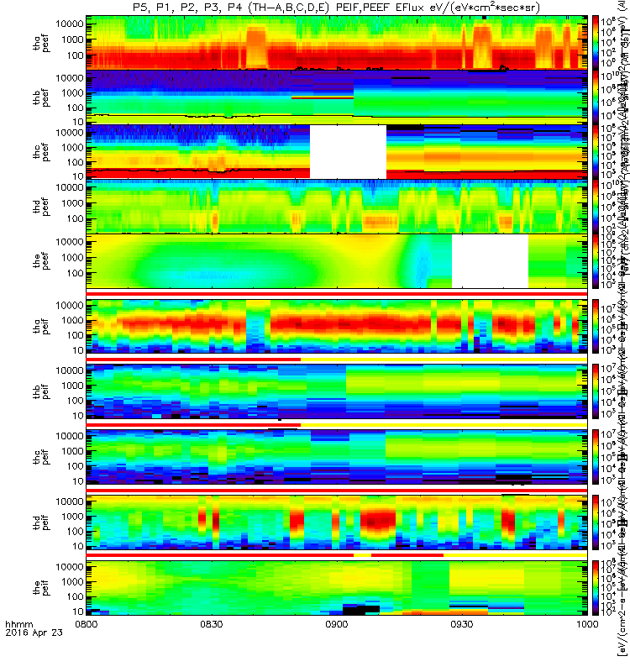Image resolution: width=630 pixels, height=672 pixels.
Task: Click the 'tha peif' y-axis label
Action: tap(41, 326)
